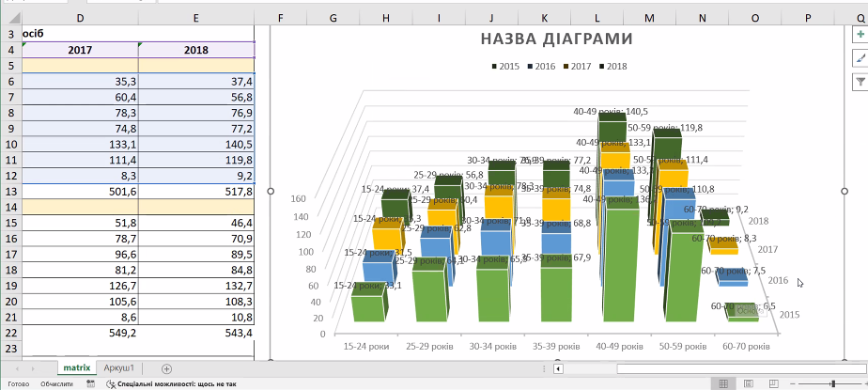Select the chart title НАЗВА ДІАГРАМИ

point(556,39)
